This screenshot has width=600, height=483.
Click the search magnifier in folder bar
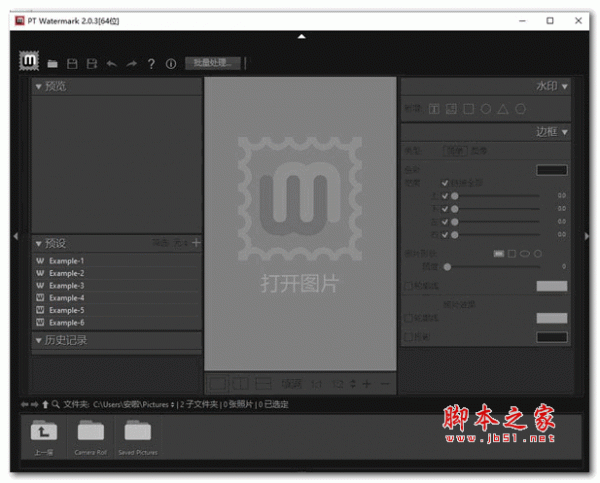[x=56, y=405]
